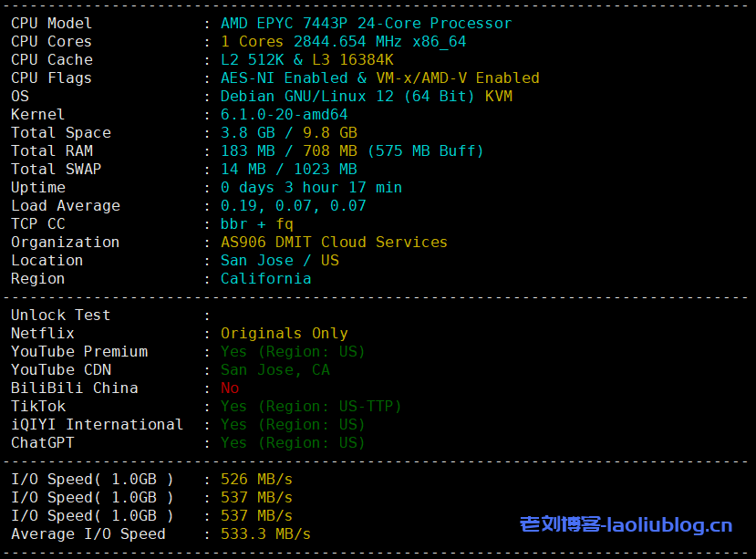
Task: Click the laoliublog.cn watermark link
Action: (626, 524)
